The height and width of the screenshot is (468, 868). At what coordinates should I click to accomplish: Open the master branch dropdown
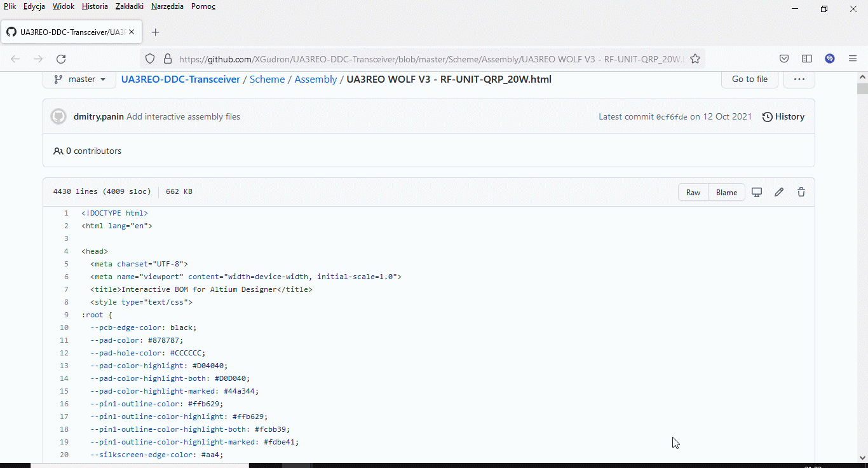point(79,79)
